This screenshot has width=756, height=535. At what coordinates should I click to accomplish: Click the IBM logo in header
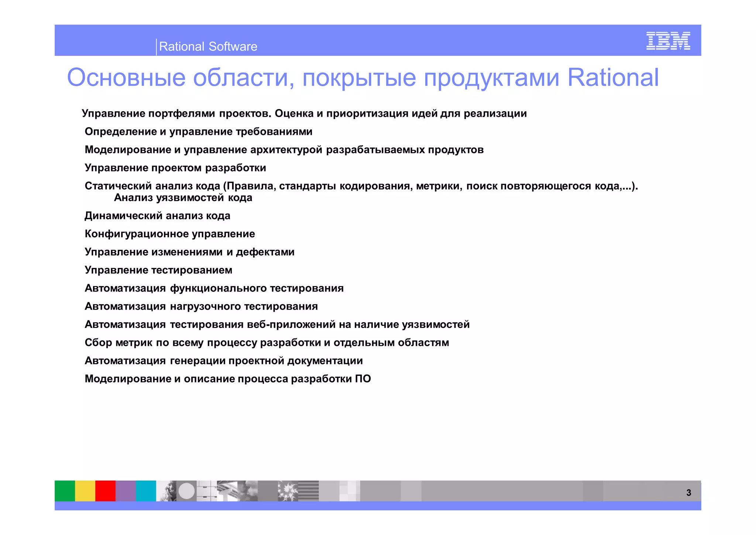pyautogui.click(x=668, y=41)
